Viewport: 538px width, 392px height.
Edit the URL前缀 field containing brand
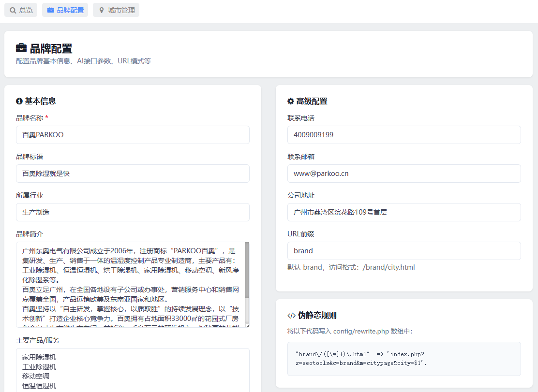(404, 251)
